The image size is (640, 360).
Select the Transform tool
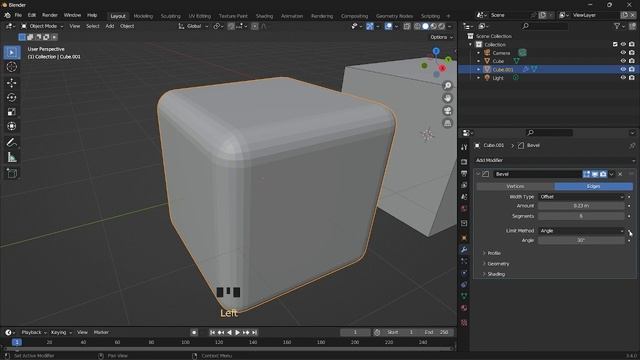(11, 126)
